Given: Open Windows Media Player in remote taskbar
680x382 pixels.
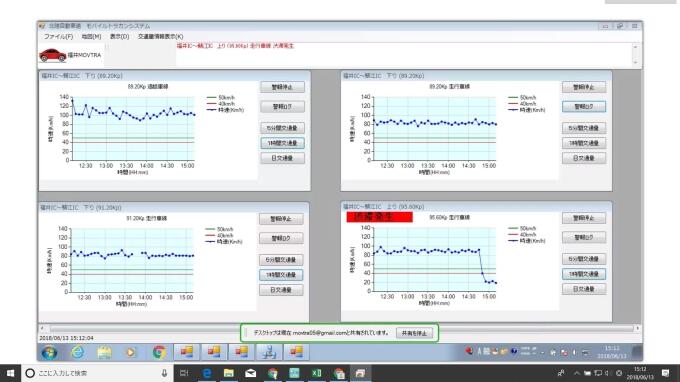Looking at the screenshot, I should click(x=130, y=352).
